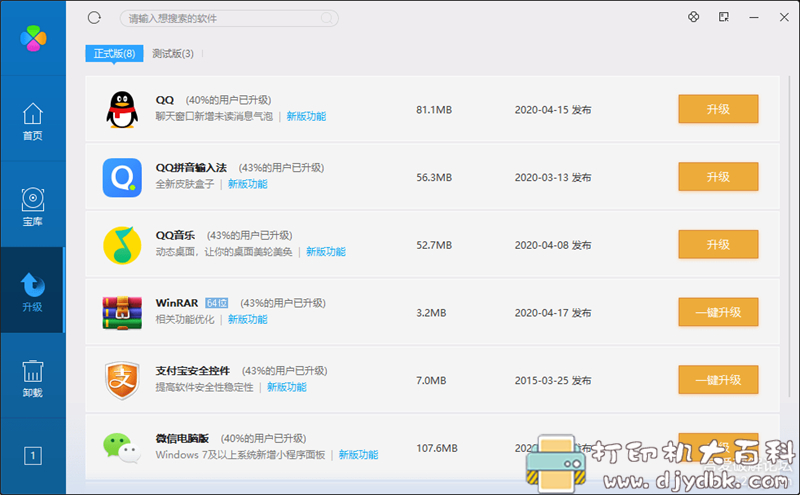Image resolution: width=800 pixels, height=495 pixels.
Task: Click the QQ拼音输入法 app icon
Action: tap(122, 177)
